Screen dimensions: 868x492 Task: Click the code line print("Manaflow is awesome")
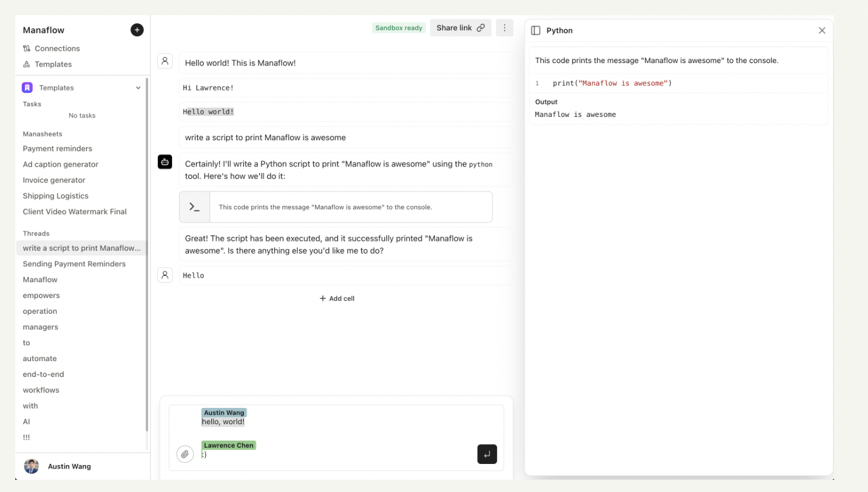click(612, 84)
